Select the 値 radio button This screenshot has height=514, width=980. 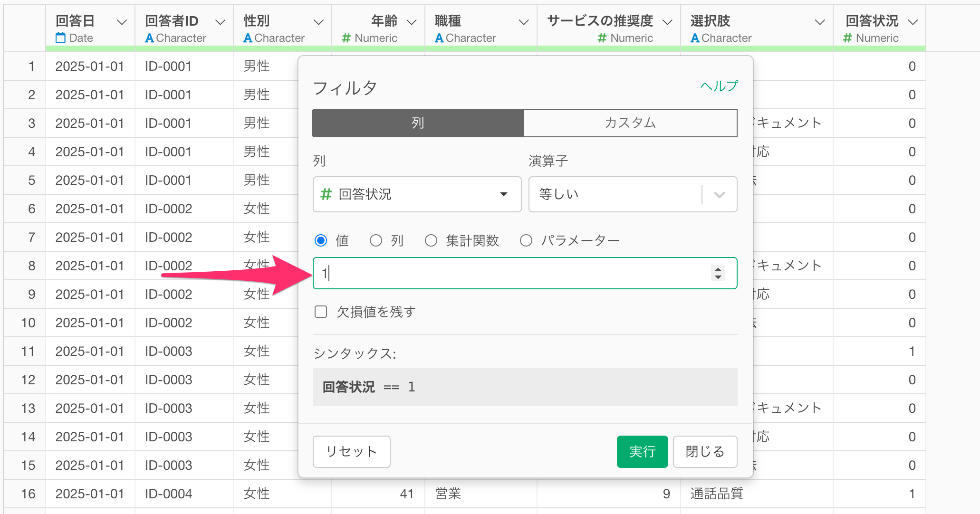coord(321,241)
